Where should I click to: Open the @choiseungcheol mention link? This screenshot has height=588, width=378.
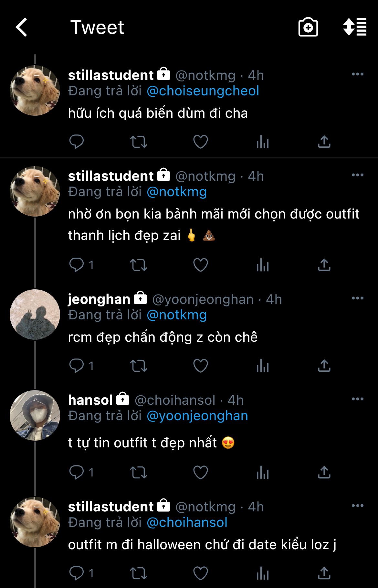point(203,91)
